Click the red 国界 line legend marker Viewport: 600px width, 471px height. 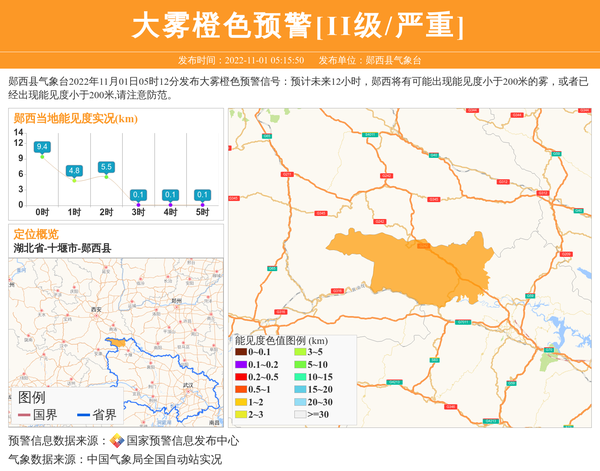click(x=25, y=415)
